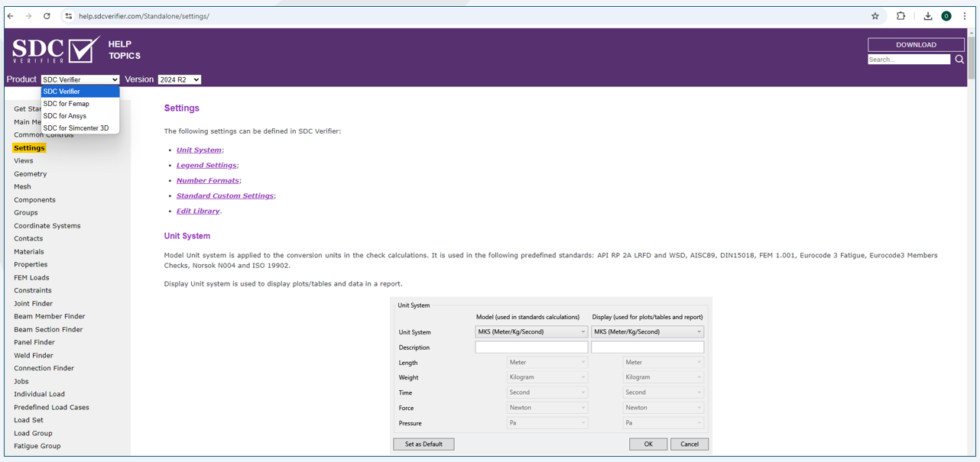Choose SDC for Simcenter 3D product option
The height and width of the screenshot is (462, 980).
tap(80, 128)
